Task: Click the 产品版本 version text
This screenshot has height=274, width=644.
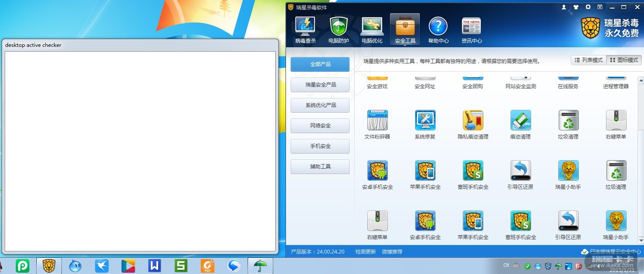Action: tap(318, 252)
